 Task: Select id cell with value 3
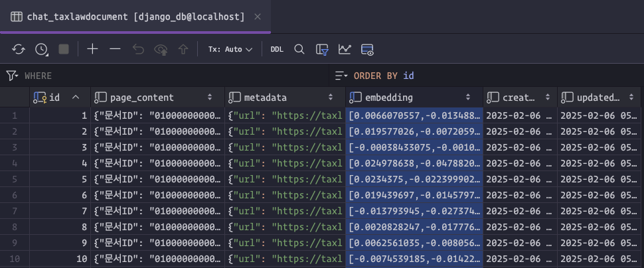point(60,147)
